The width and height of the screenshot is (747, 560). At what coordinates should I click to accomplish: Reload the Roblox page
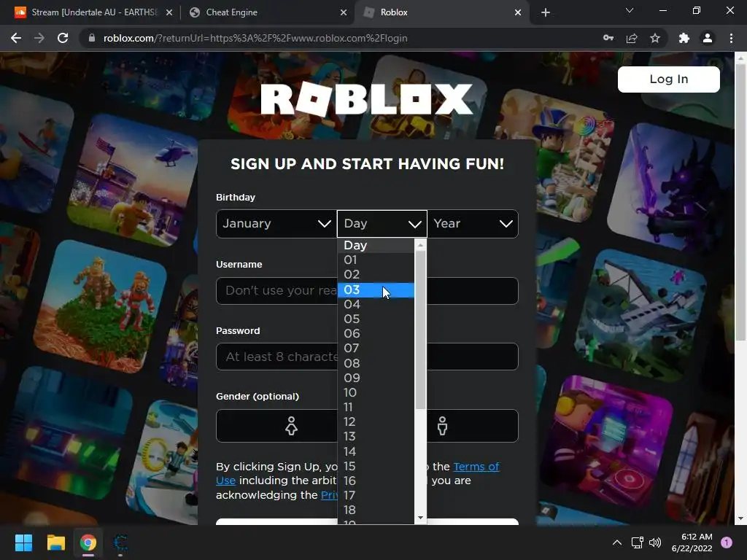point(63,38)
